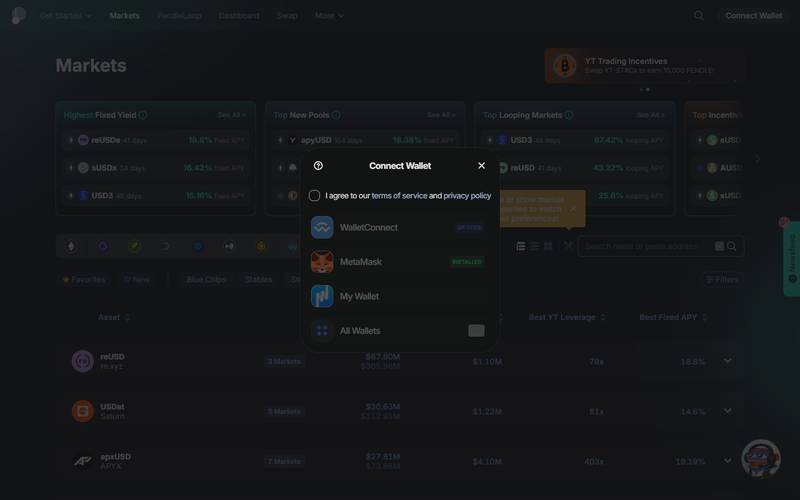Click See All in Top New Pools
This screenshot has height=500, width=800.
(x=441, y=115)
